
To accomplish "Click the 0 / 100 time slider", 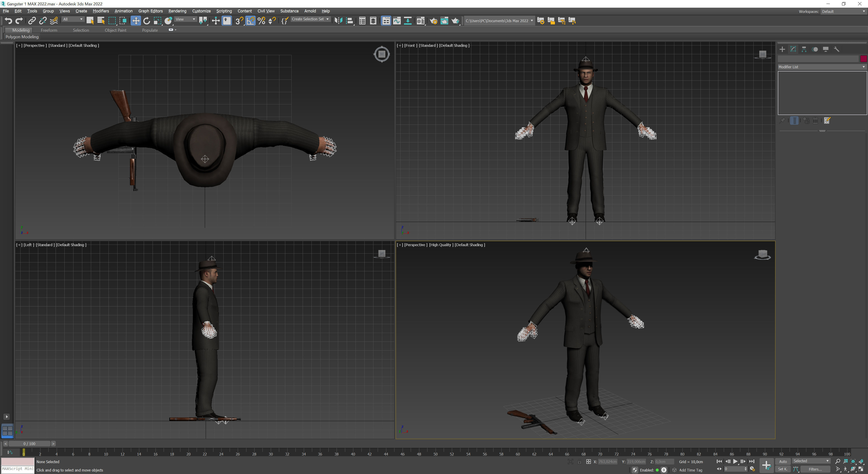I will pos(29,444).
